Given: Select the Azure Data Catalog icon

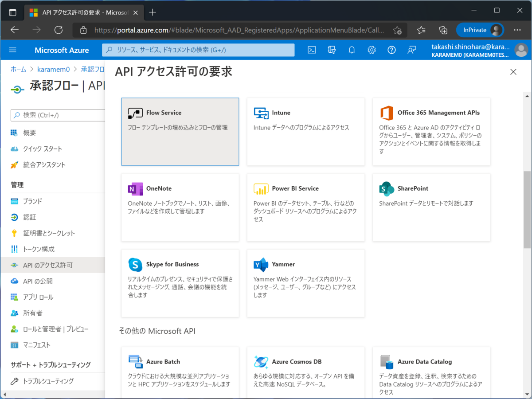Looking at the screenshot, I should [x=387, y=362].
